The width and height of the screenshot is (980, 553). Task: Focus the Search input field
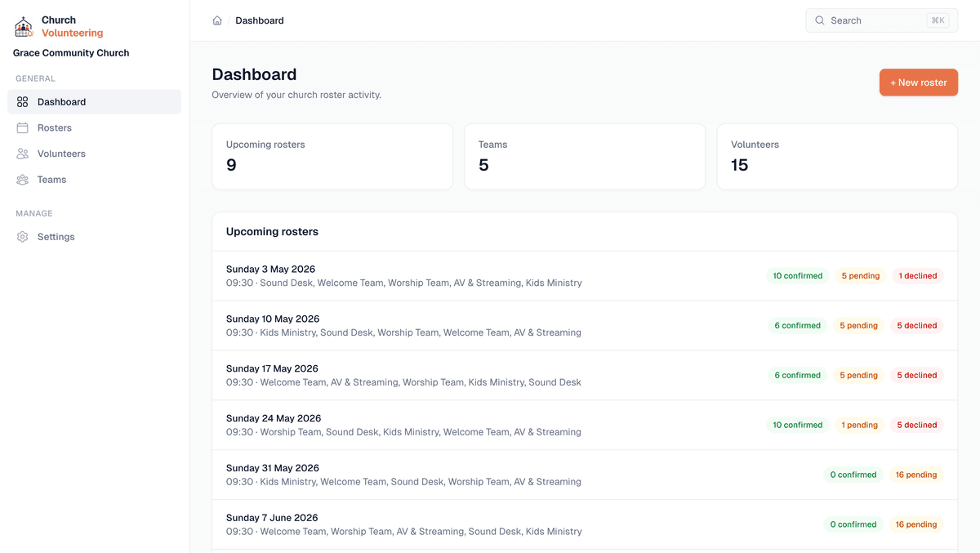(882, 20)
